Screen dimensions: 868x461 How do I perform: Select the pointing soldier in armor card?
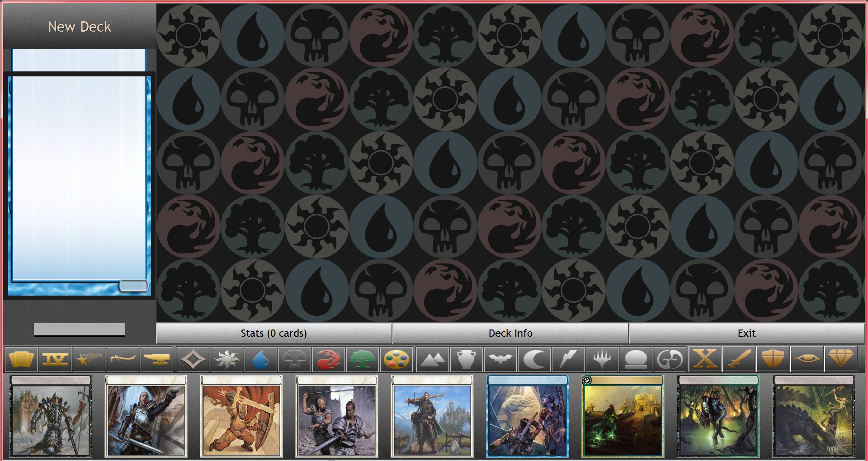(146, 416)
